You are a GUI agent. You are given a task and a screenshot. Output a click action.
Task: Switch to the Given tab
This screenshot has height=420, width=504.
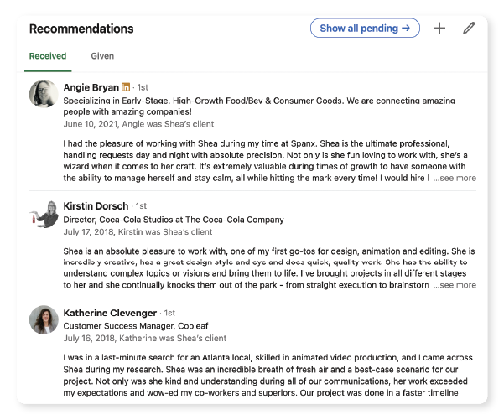click(x=102, y=56)
